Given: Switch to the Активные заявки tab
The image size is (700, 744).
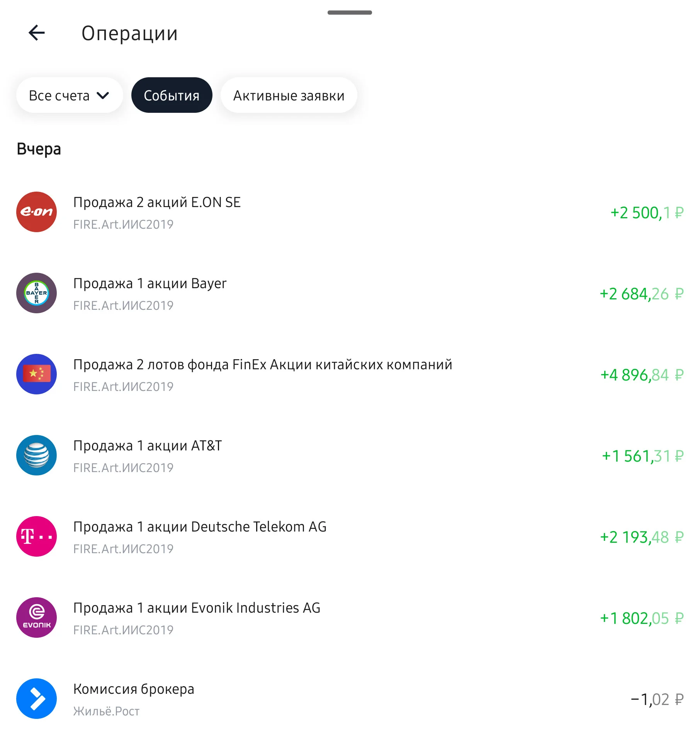Looking at the screenshot, I should click(289, 95).
